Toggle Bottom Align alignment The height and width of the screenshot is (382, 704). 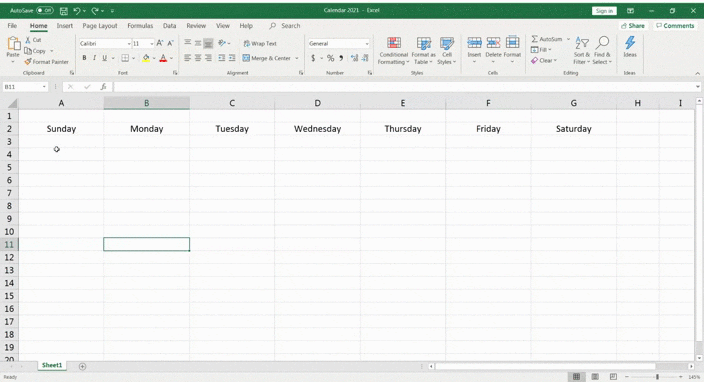(x=208, y=43)
